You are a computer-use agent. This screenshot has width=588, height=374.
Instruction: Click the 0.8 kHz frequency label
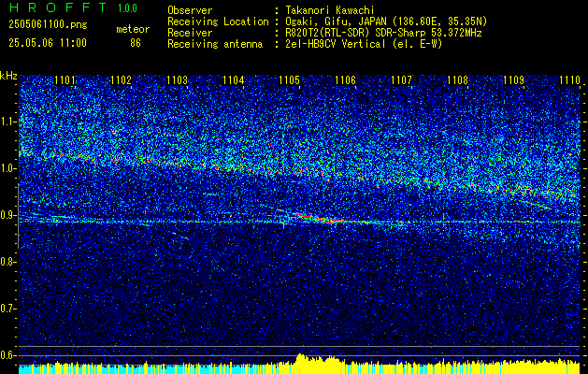(x=7, y=262)
